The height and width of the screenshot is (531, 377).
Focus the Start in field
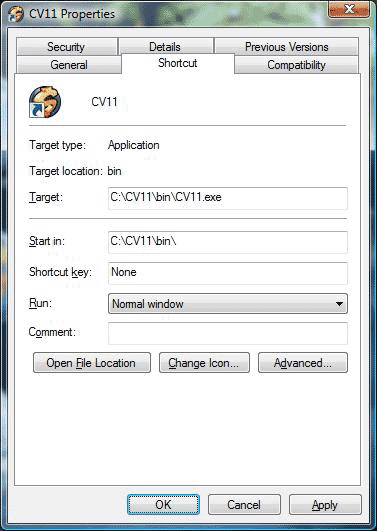[228, 242]
